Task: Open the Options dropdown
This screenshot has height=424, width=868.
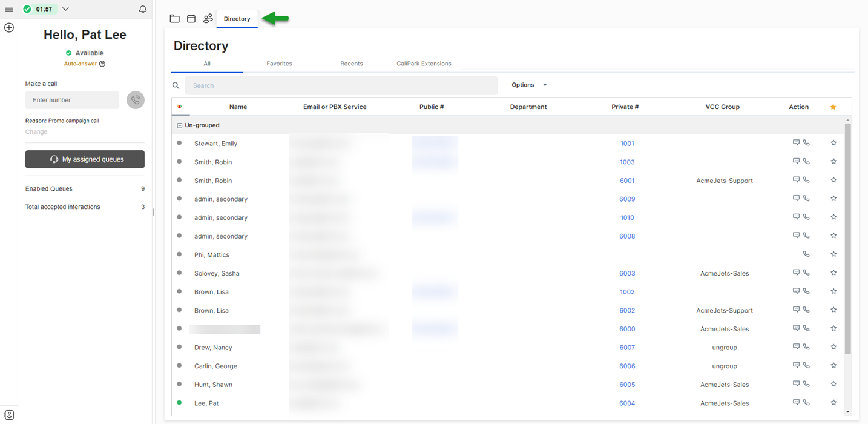Action: 529,85
